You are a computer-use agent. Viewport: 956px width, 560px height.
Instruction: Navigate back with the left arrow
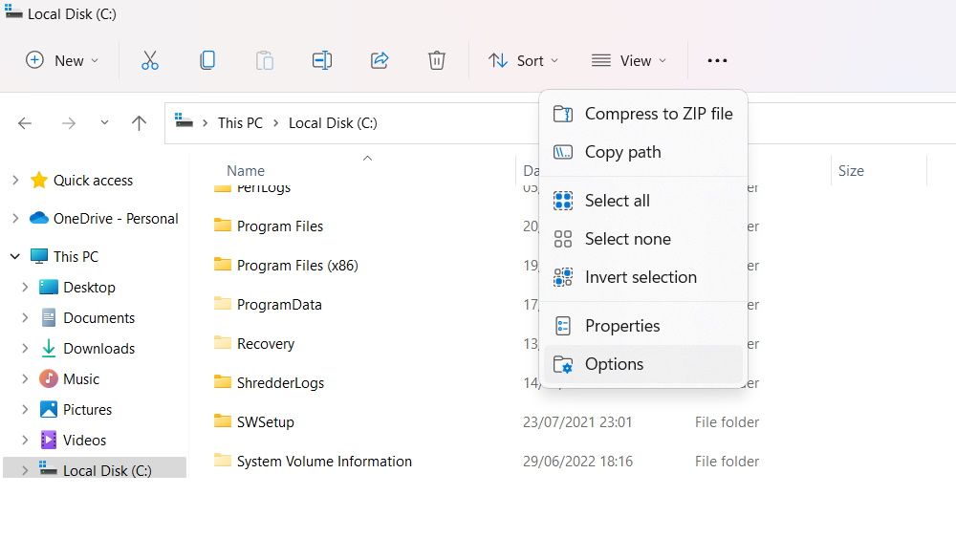point(25,123)
